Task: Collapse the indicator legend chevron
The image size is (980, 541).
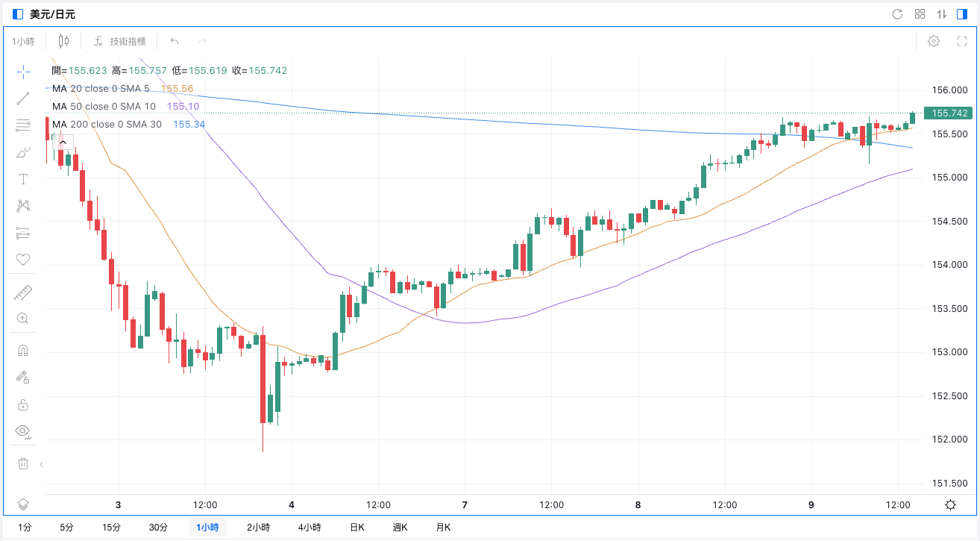Action: click(x=63, y=142)
